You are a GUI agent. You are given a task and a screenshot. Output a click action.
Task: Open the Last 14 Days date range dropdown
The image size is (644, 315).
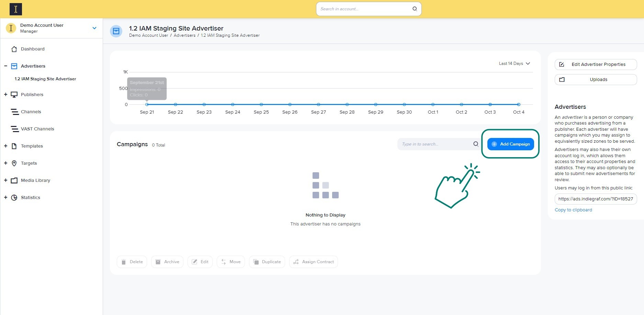click(514, 63)
